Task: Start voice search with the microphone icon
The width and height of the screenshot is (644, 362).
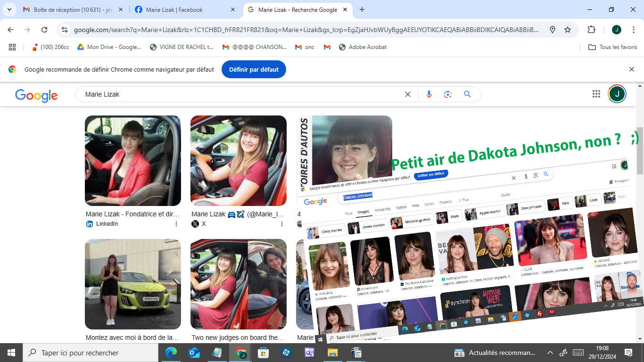Action: pyautogui.click(x=429, y=94)
